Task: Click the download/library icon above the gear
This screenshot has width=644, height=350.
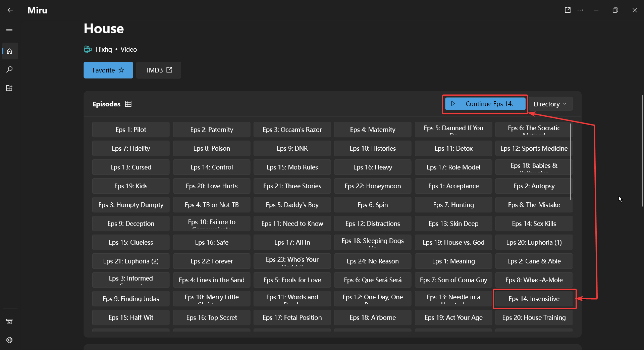Action: [x=10, y=321]
